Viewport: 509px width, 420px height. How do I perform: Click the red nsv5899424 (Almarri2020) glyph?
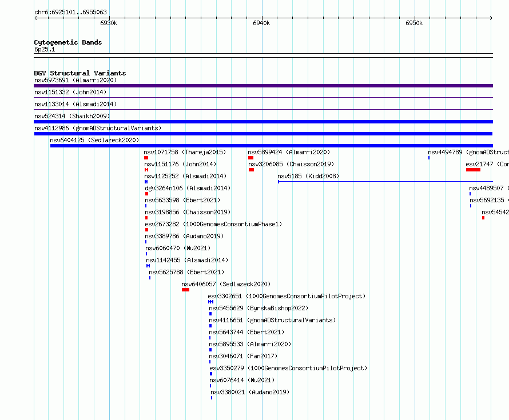point(250,158)
